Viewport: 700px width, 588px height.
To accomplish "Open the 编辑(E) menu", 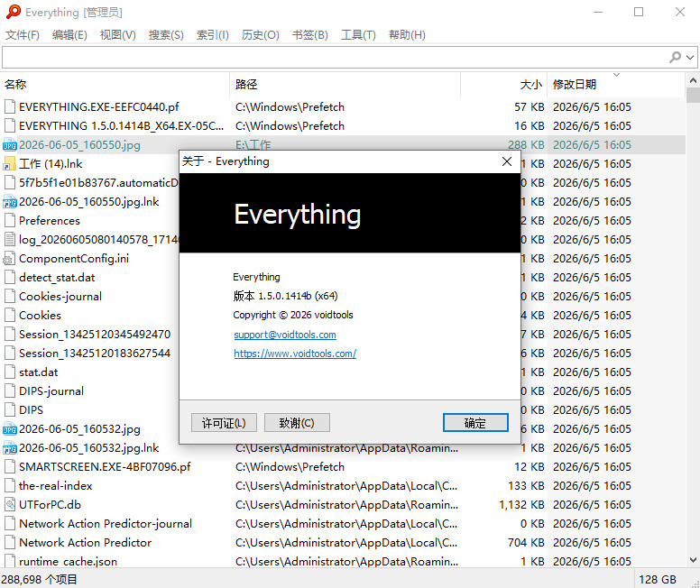I will click(x=69, y=35).
